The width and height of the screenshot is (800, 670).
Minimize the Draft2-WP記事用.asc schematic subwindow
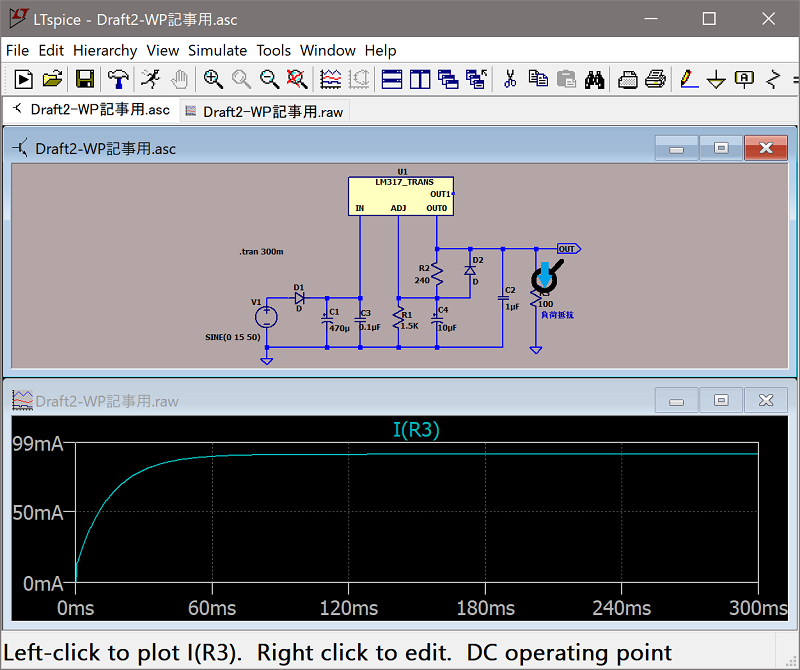click(677, 148)
